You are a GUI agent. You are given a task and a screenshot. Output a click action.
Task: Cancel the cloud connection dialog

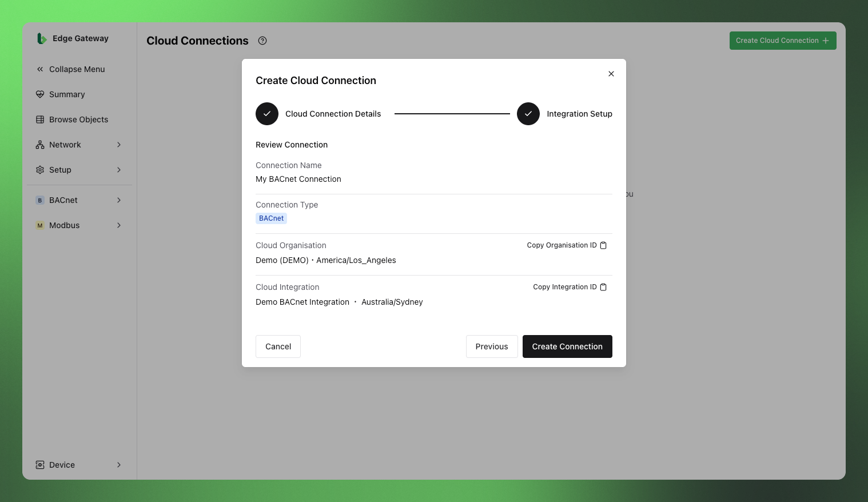pyautogui.click(x=278, y=346)
